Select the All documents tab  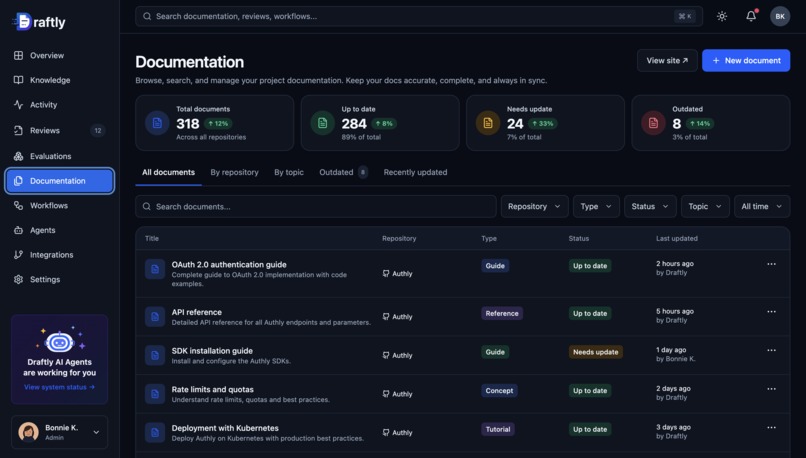pyautogui.click(x=169, y=173)
